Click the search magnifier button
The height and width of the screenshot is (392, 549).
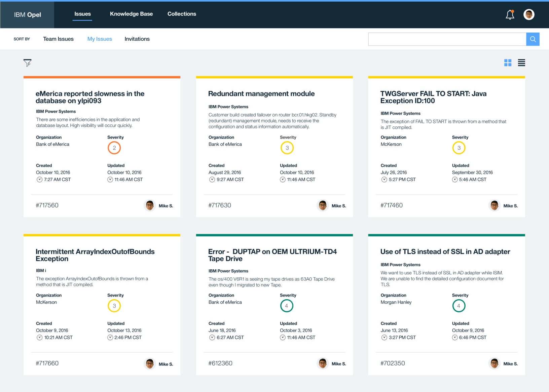pos(533,39)
